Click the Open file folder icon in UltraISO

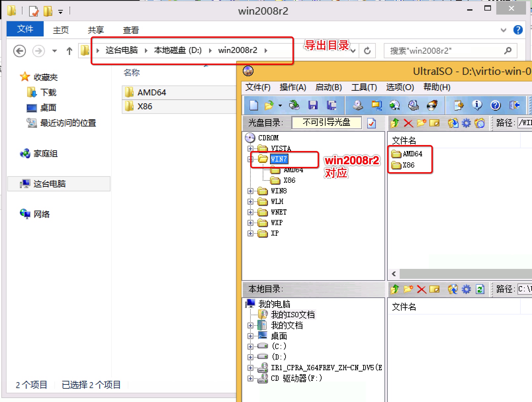point(269,105)
